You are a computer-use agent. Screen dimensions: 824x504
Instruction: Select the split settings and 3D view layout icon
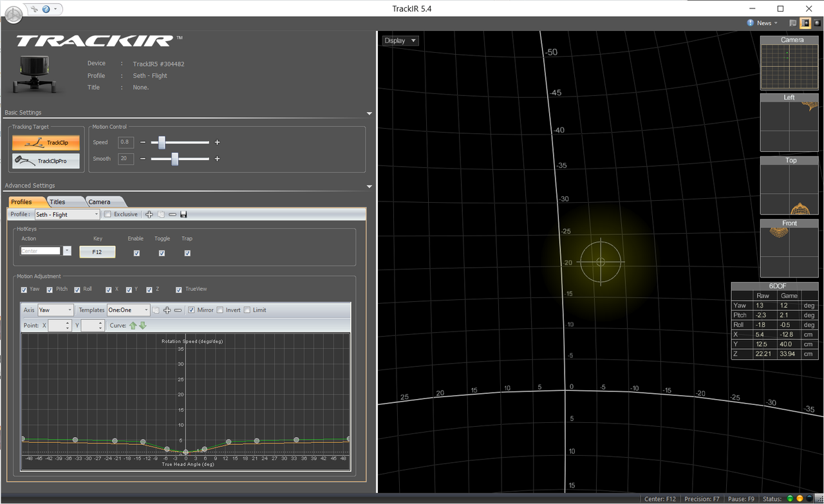click(x=805, y=23)
